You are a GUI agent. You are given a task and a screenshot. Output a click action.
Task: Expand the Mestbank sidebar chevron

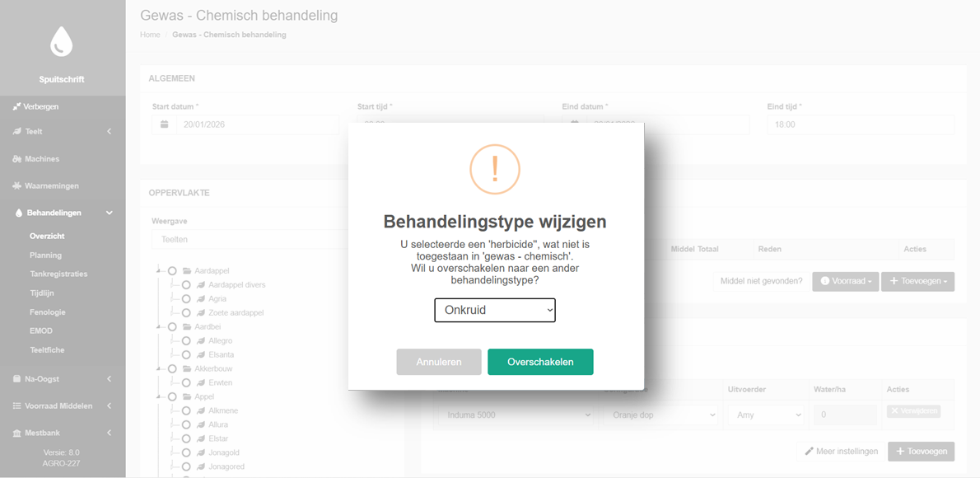coord(110,433)
